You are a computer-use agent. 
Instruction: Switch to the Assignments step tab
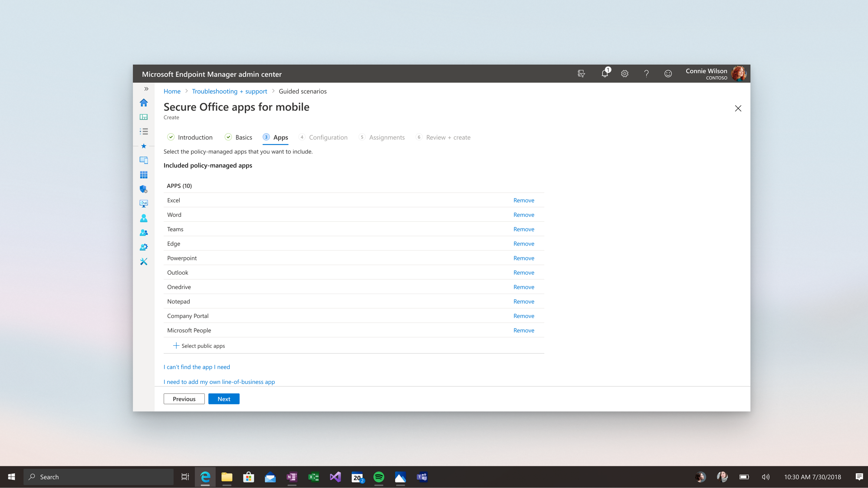382,138
